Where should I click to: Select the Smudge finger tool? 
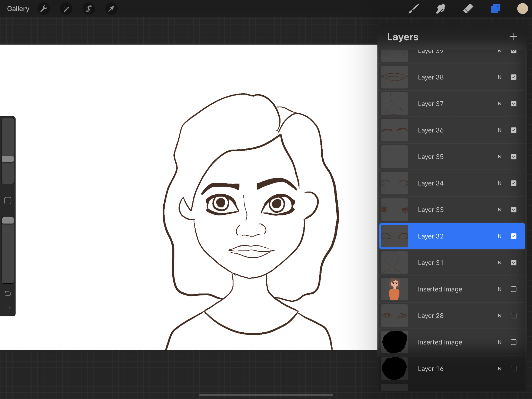click(x=441, y=9)
